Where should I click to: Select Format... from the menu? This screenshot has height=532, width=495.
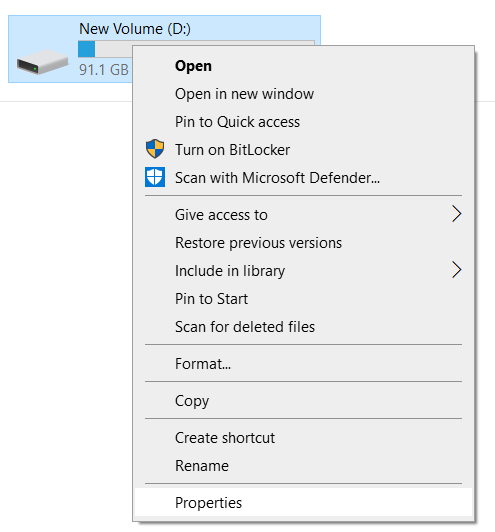[303, 364]
